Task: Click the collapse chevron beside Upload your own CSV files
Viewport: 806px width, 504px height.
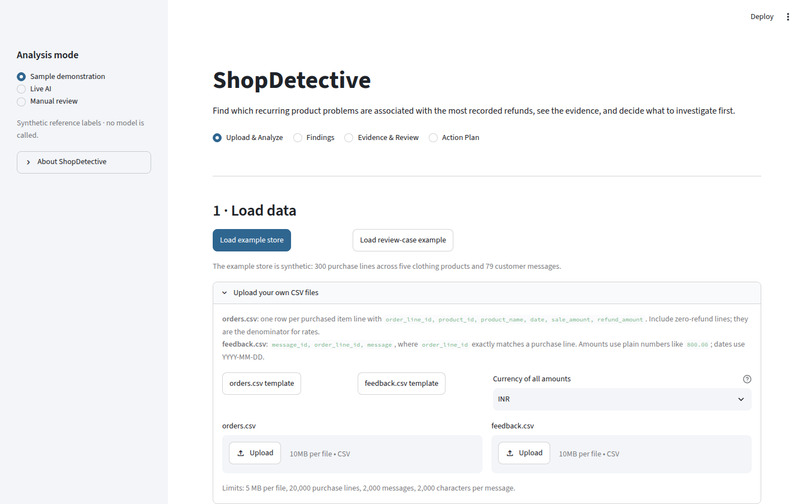Action: coord(225,293)
